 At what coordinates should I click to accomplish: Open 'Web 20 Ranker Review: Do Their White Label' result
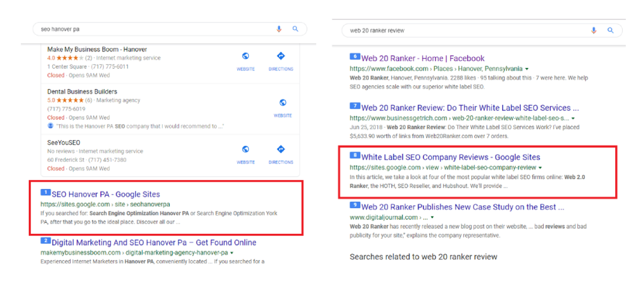470,108
